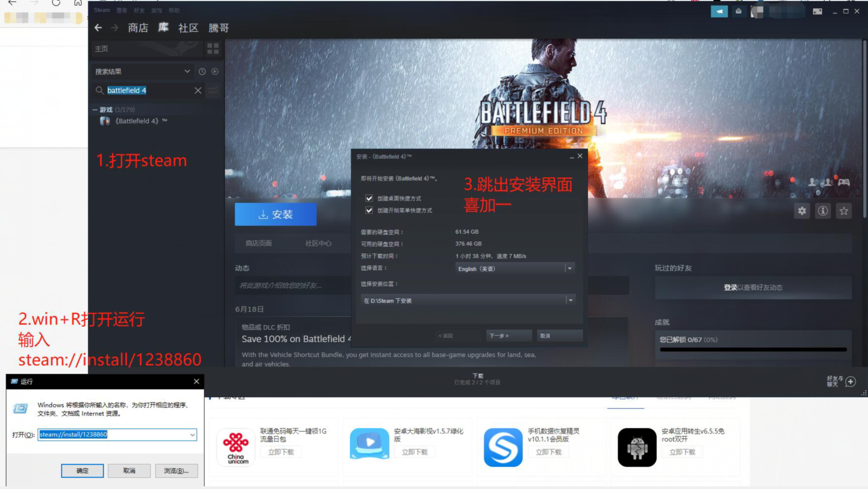868x489 pixels.
Task: Open install location dropdown D:\Steam
Action: 467,300
